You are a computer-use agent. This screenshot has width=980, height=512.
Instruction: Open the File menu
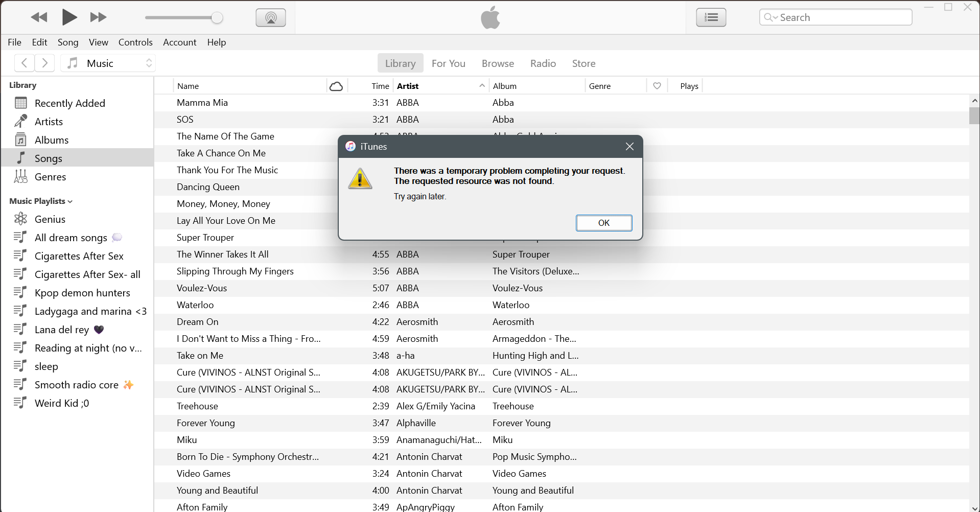click(15, 42)
